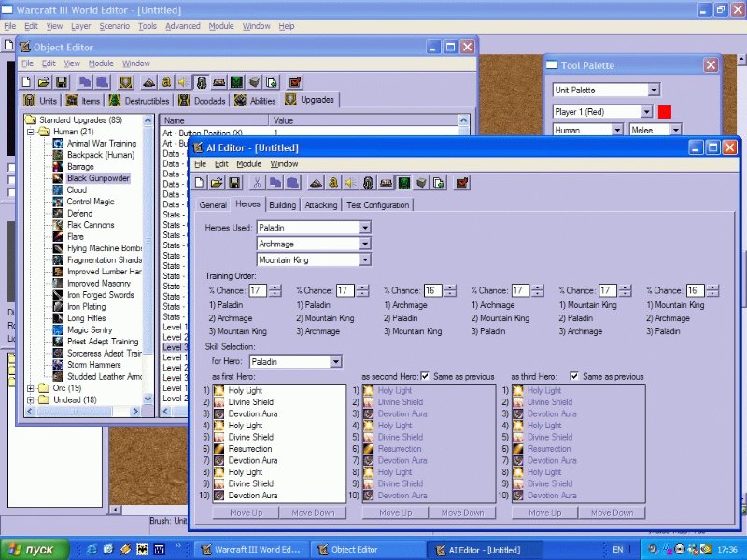Open the Scenario menu in World Editor
This screenshot has width=747, height=560.
[114, 26]
